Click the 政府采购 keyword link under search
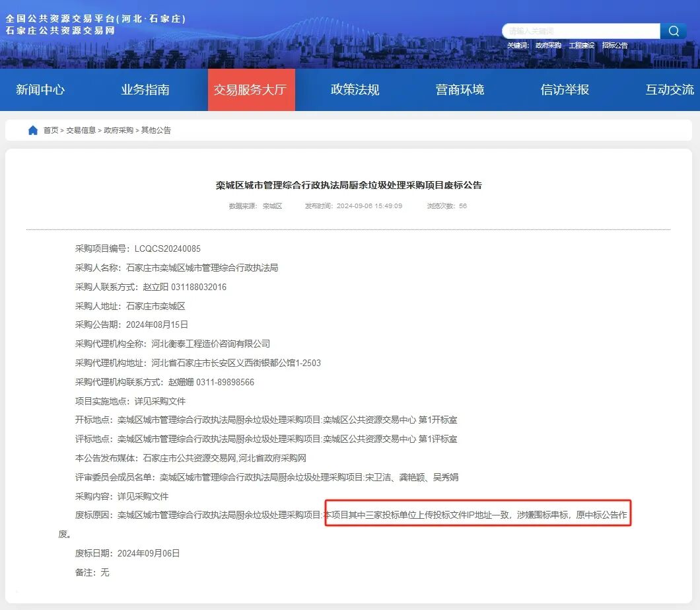The image size is (700, 610). pyautogui.click(x=548, y=45)
